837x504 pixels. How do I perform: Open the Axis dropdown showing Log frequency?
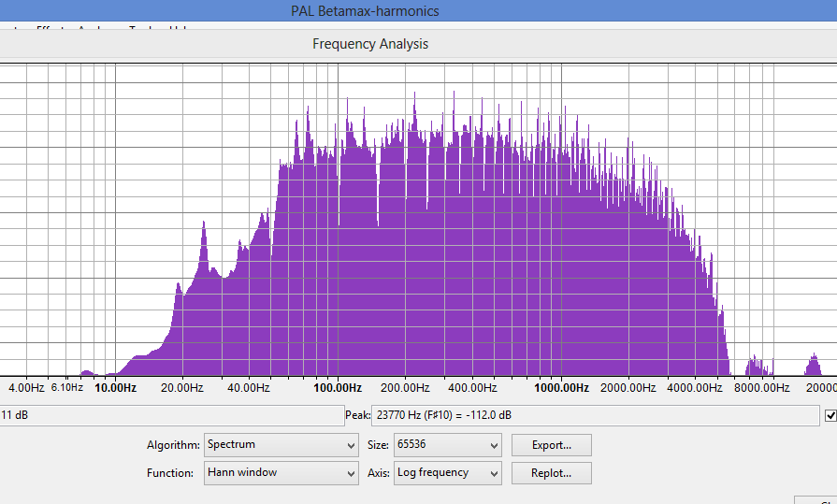pos(447,473)
